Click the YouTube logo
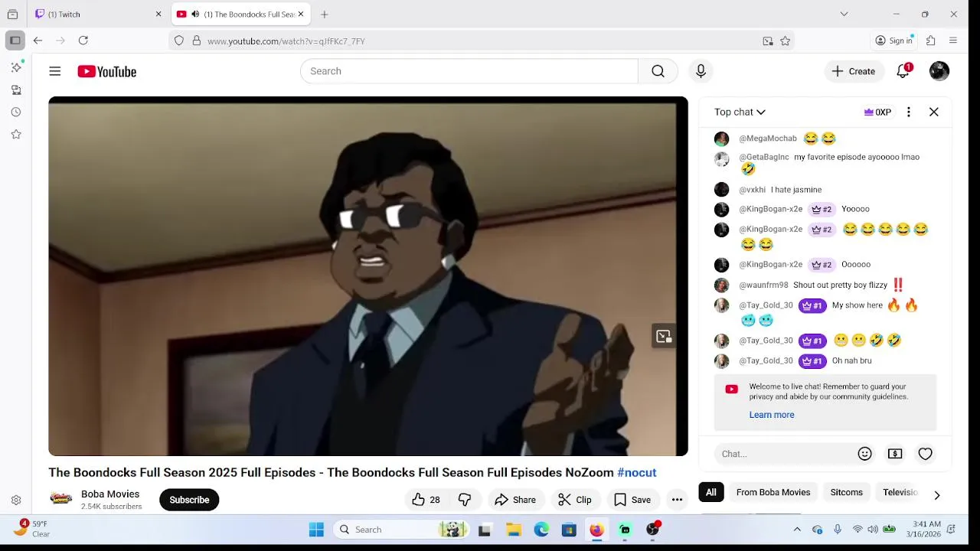Image resolution: width=980 pixels, height=551 pixels. [x=107, y=71]
